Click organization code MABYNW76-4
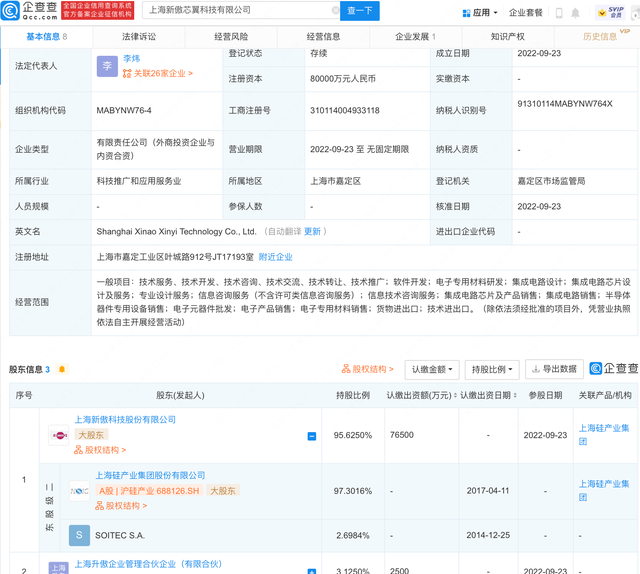 (124, 111)
